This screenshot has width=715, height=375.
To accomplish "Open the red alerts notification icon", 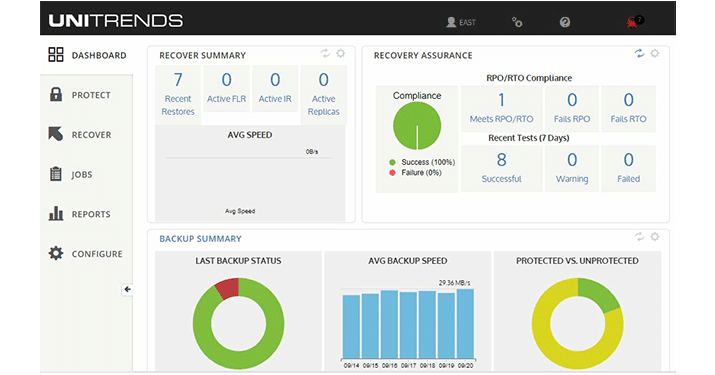I will point(634,21).
